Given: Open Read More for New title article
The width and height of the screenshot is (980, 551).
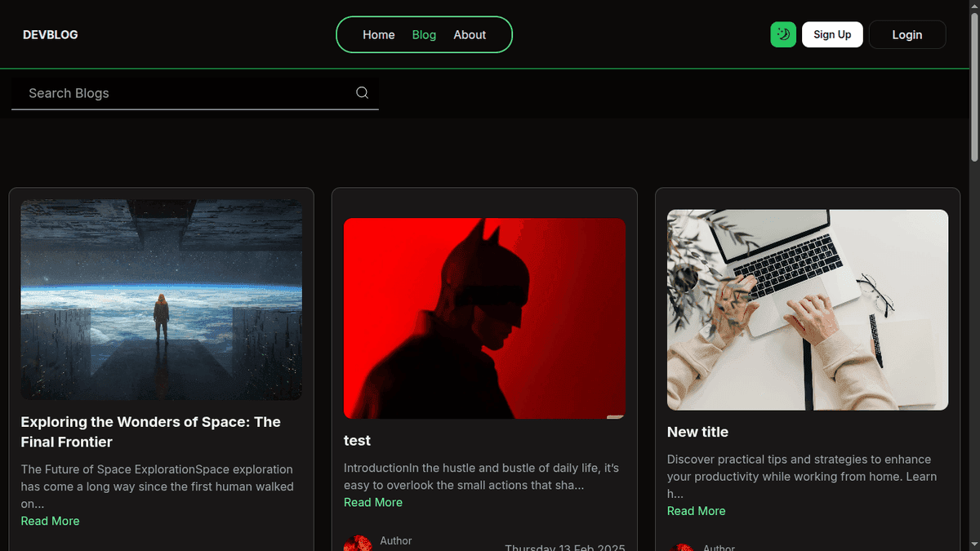Looking at the screenshot, I should [696, 510].
